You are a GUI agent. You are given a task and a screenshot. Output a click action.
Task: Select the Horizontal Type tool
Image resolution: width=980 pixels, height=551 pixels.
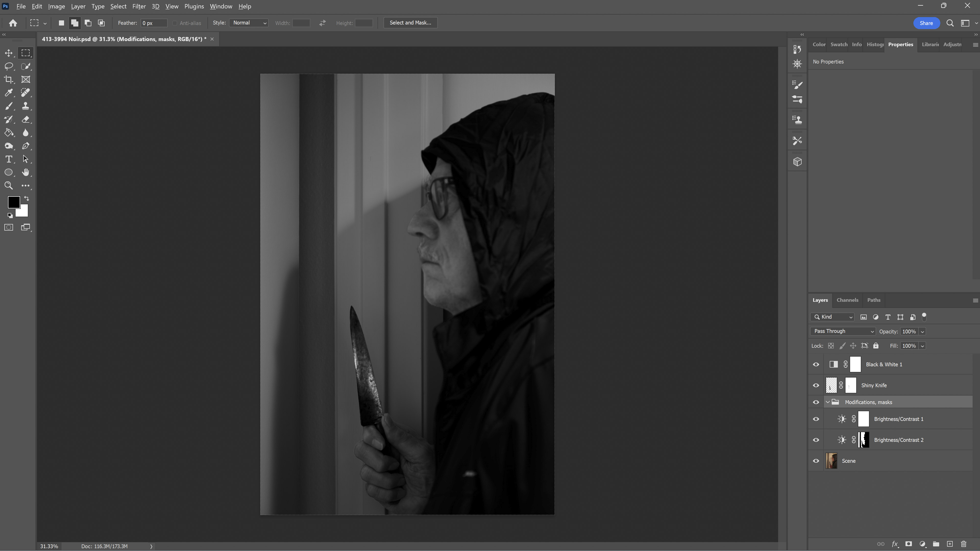pos(8,159)
